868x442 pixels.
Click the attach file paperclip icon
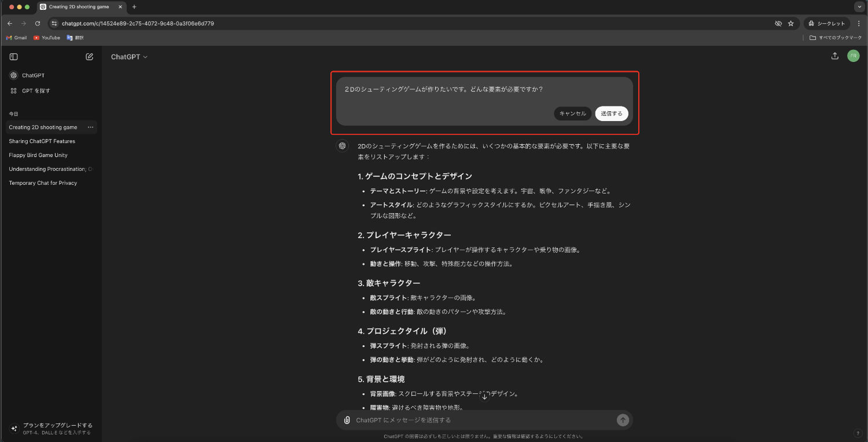(347, 420)
